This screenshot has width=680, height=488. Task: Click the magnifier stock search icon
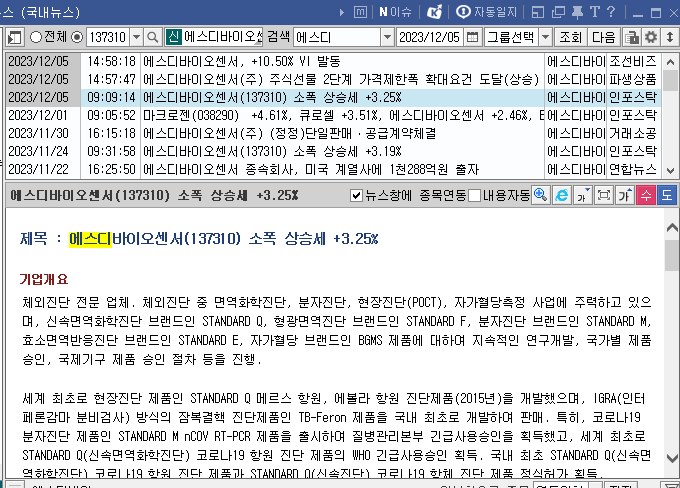[152, 37]
